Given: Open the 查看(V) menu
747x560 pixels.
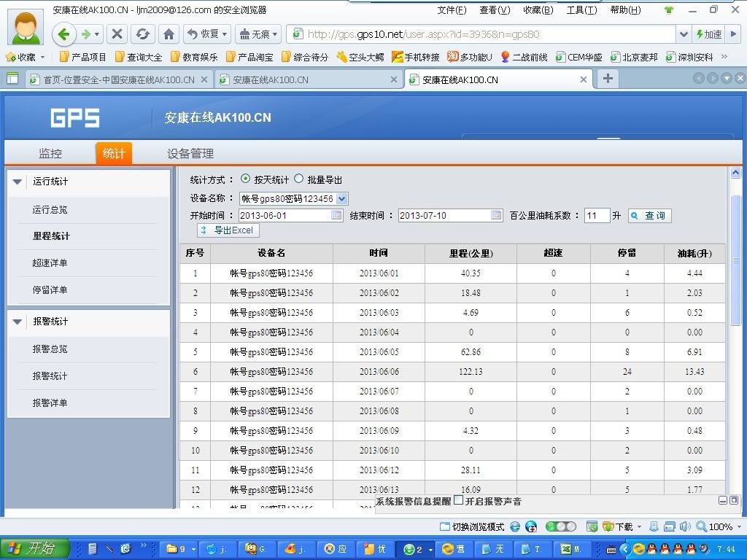Looking at the screenshot, I should tap(495, 10).
